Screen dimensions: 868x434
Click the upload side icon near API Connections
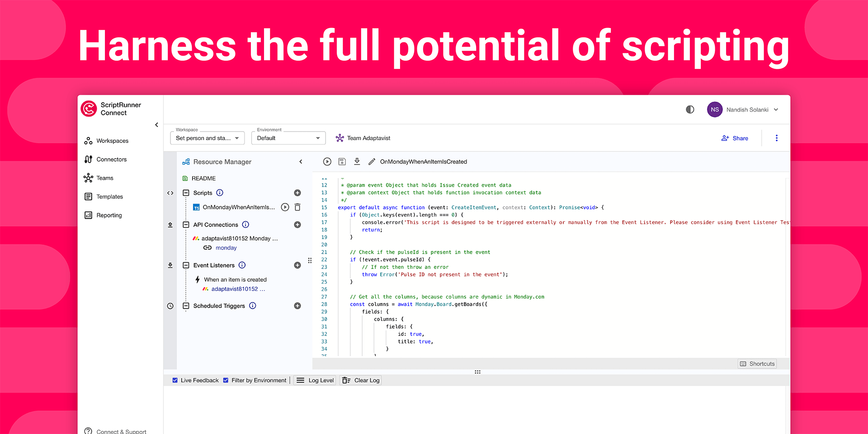170,225
